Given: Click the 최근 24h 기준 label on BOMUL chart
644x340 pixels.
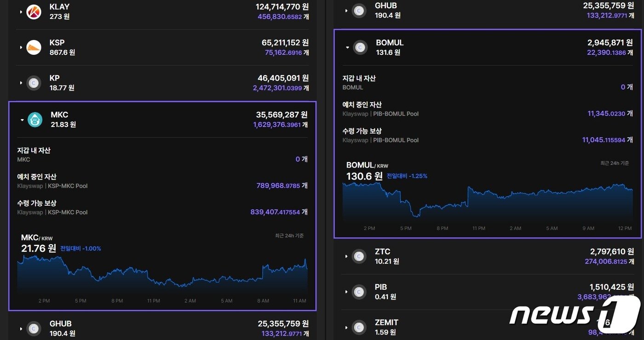Looking at the screenshot, I should 615,163.
